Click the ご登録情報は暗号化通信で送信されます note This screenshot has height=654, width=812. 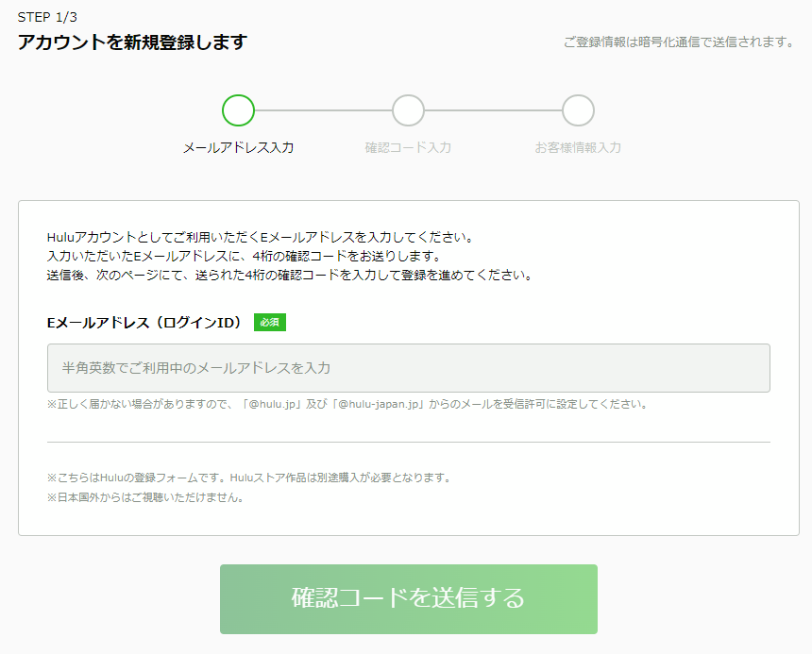pyautogui.click(x=678, y=42)
